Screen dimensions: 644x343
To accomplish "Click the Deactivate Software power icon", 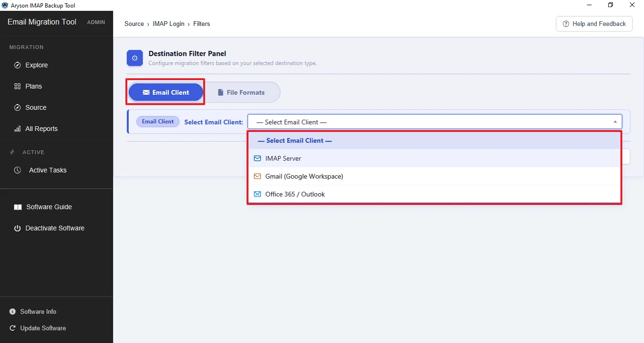I will 17,228.
